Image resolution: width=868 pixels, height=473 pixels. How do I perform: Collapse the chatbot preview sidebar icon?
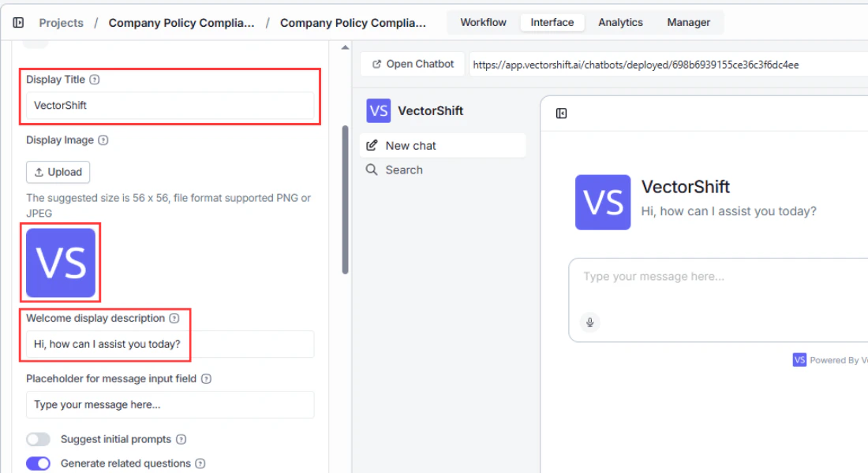(561, 114)
